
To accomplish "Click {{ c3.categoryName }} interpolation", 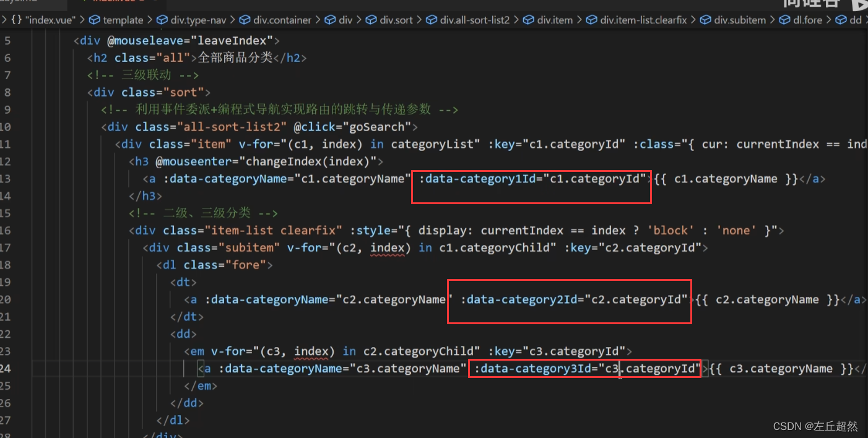I will (781, 369).
